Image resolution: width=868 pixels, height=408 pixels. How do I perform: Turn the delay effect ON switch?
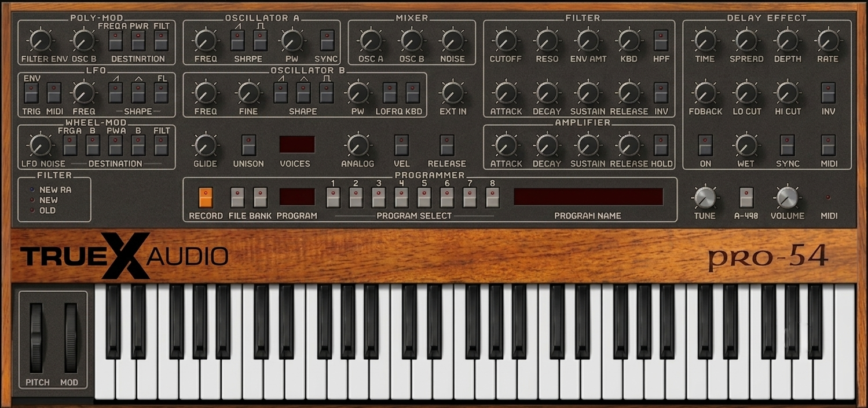click(705, 145)
